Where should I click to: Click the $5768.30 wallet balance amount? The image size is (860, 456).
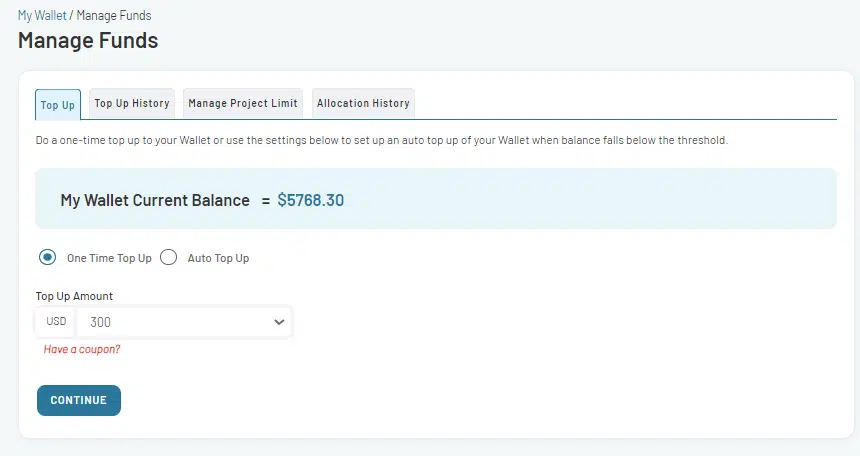310,200
